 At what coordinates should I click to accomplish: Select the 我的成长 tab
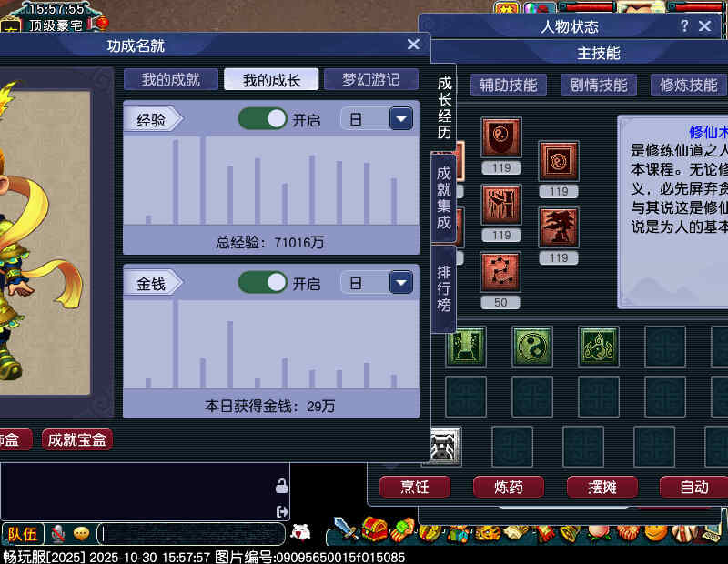coord(271,80)
